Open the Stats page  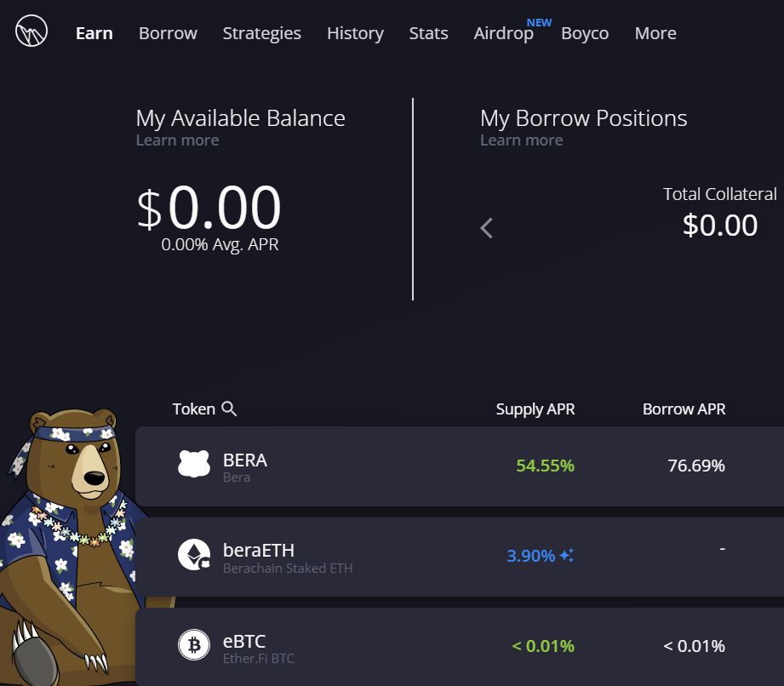[428, 33]
